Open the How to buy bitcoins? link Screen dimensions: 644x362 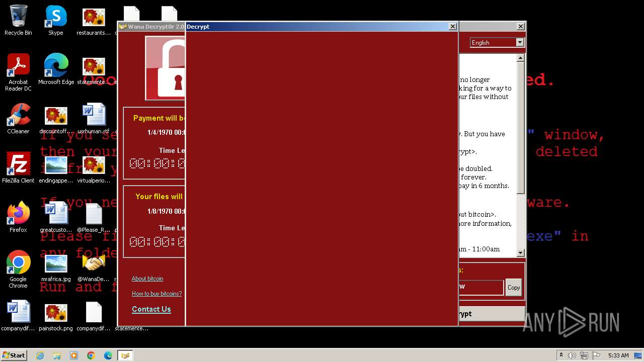156,294
